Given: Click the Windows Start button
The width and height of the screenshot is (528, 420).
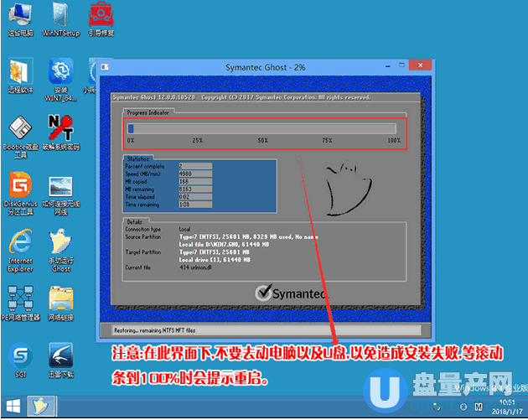Looking at the screenshot, I should [x=12, y=408].
